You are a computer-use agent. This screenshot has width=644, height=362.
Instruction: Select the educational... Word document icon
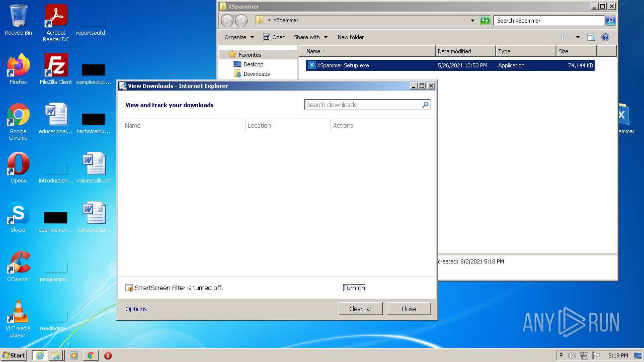(x=56, y=119)
